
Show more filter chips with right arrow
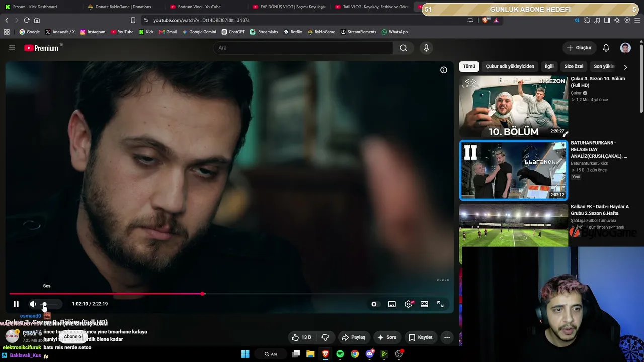[625, 67]
